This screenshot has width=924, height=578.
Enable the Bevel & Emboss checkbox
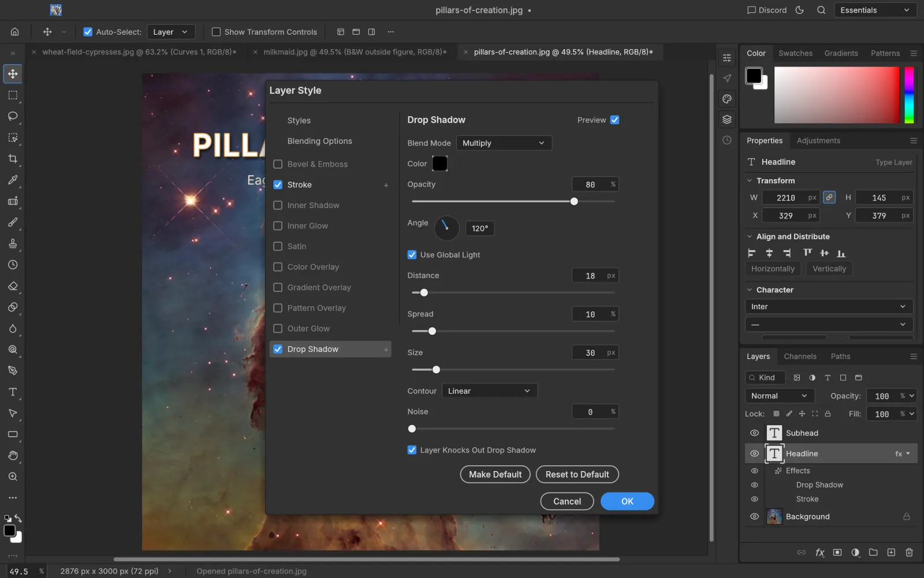click(278, 164)
